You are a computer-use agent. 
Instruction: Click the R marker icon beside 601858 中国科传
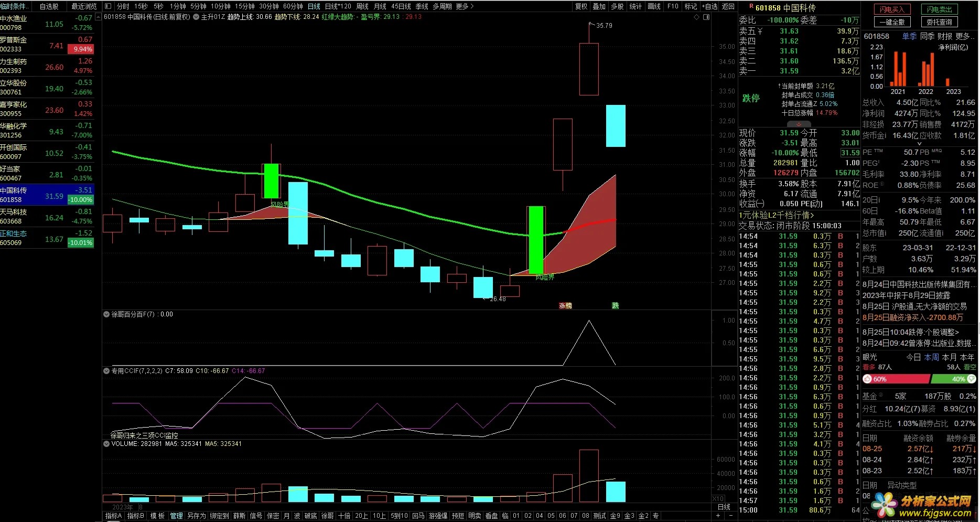[x=751, y=6]
